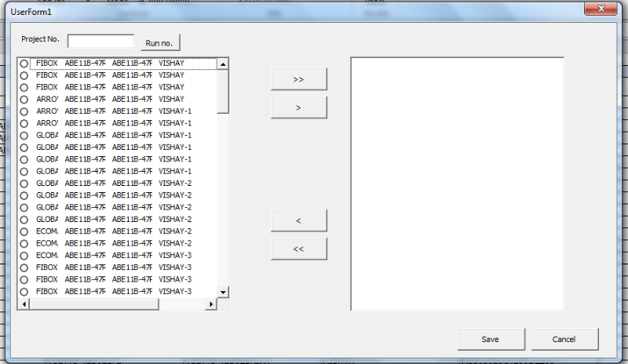
Task: Cancel the UserForm dialog
Action: (x=564, y=339)
